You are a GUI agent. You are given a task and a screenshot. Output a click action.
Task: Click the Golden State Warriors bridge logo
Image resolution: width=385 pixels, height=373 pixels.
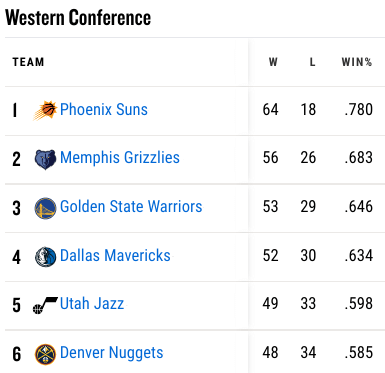(x=45, y=208)
